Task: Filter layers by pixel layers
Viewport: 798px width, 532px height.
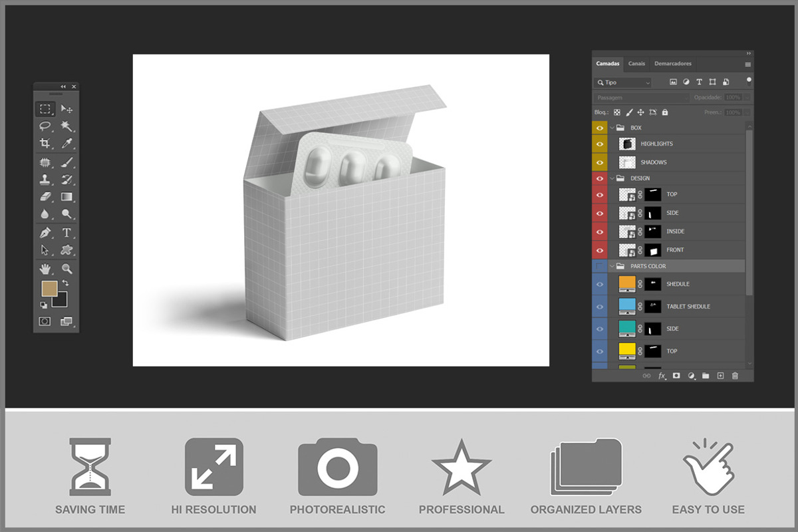Action: (673, 82)
